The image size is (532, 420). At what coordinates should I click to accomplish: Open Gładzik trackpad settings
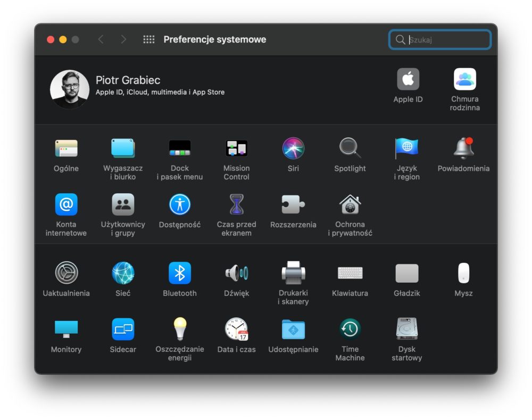[x=406, y=273]
